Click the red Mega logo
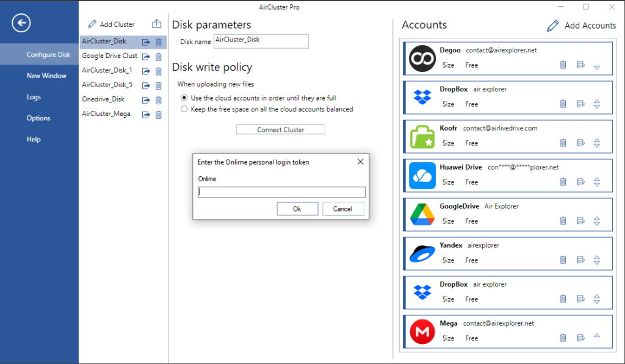The height and width of the screenshot is (364, 625). click(422, 332)
